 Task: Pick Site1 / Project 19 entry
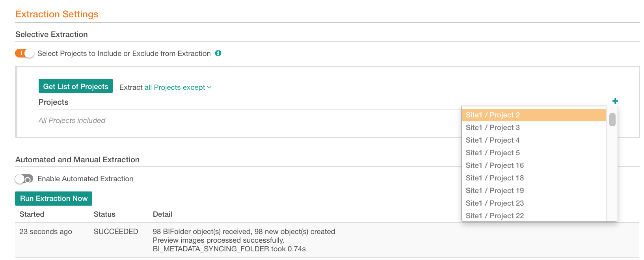[x=534, y=191]
